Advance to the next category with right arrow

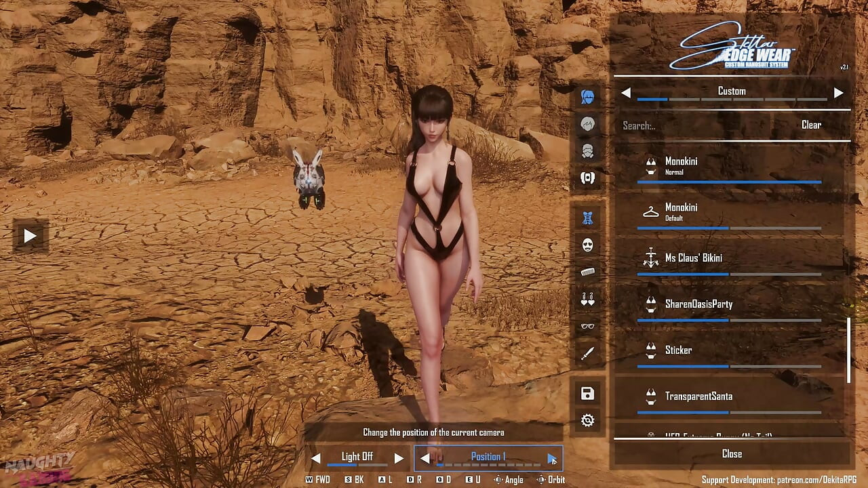839,93
